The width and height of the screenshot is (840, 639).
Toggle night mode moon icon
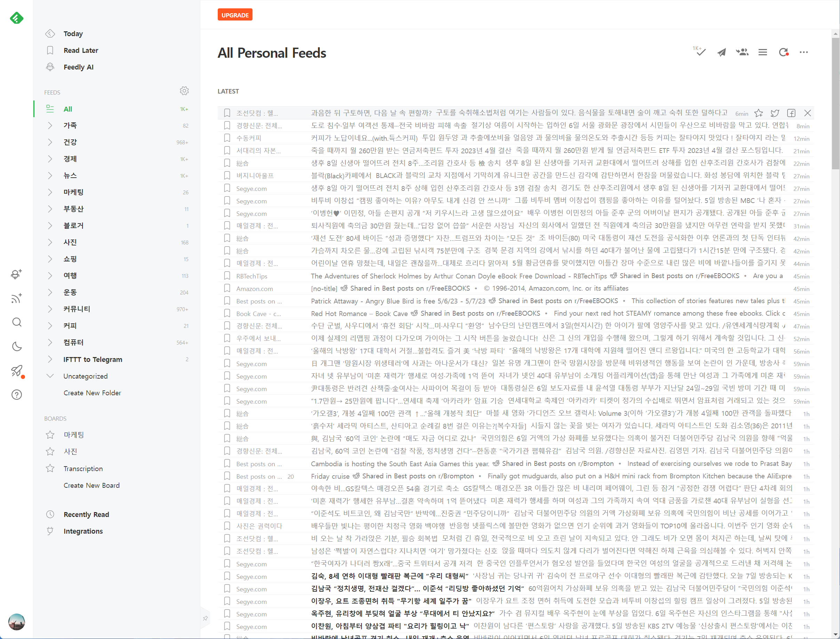[x=17, y=346]
